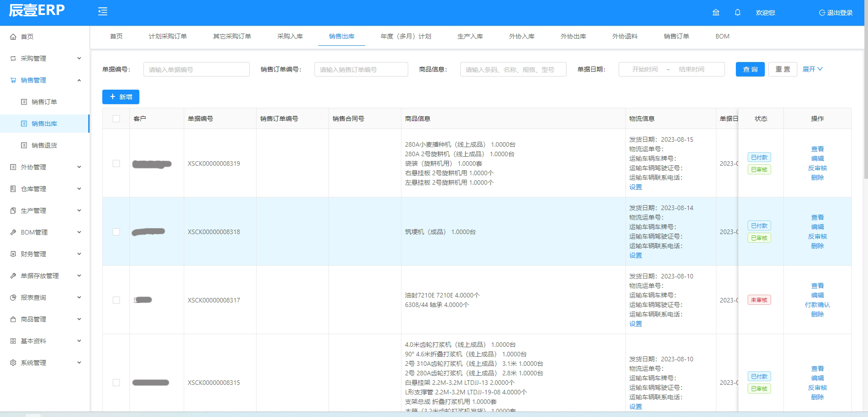Click 反审核 for order XSCK00000008319
Image resolution: width=868 pixels, height=417 pixels.
[x=817, y=168]
